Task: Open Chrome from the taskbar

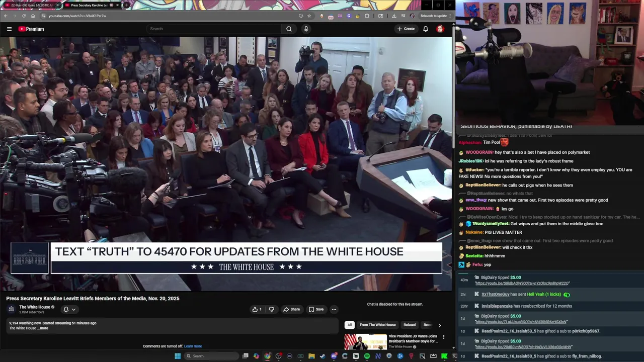Action: pyautogui.click(x=267, y=356)
